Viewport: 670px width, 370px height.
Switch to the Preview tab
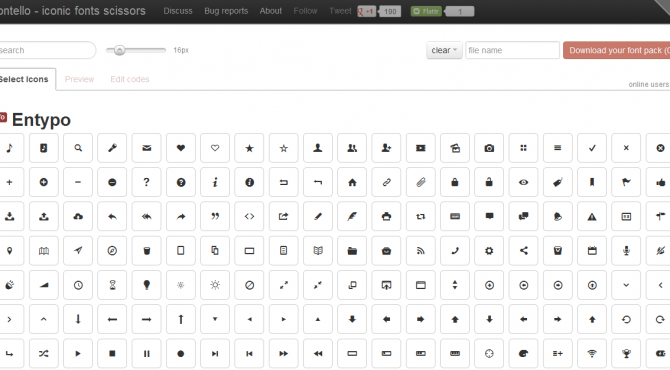(x=79, y=79)
